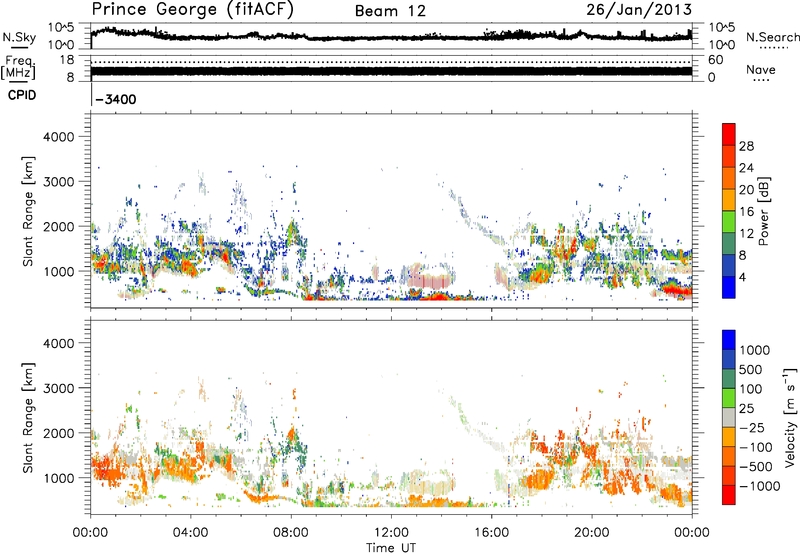800x554 pixels.
Task: Click the '12:00' time axis tick label
Action: click(391, 533)
